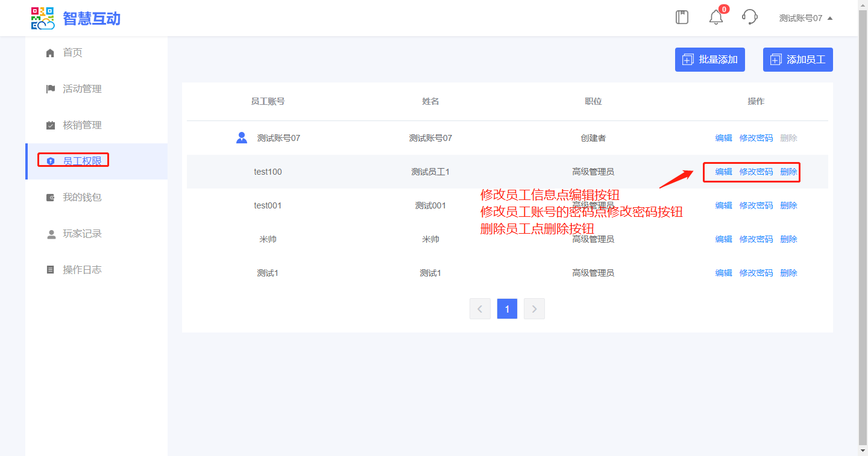
Task: Open 核销管理 in the sidebar
Action: point(82,125)
